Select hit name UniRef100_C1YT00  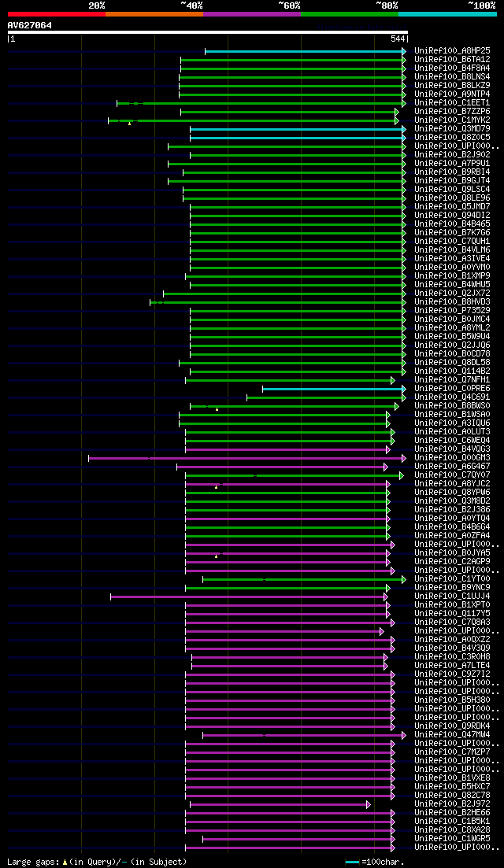[x=452, y=579]
